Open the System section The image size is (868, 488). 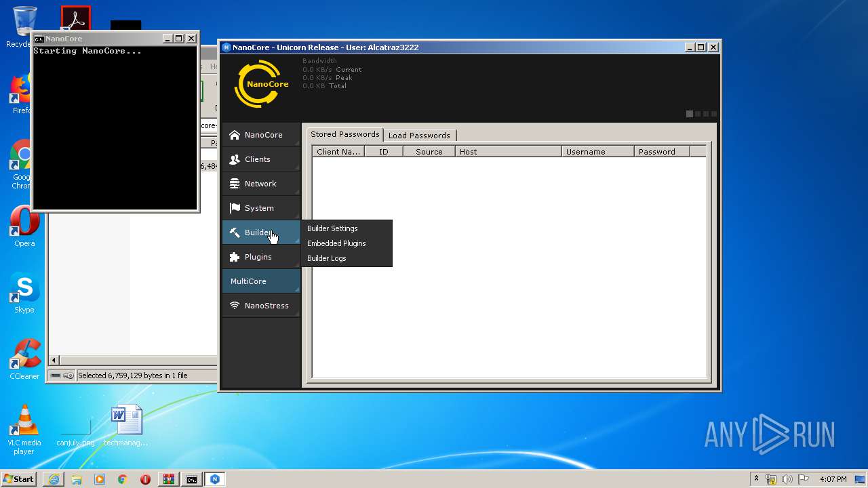pyautogui.click(x=261, y=208)
